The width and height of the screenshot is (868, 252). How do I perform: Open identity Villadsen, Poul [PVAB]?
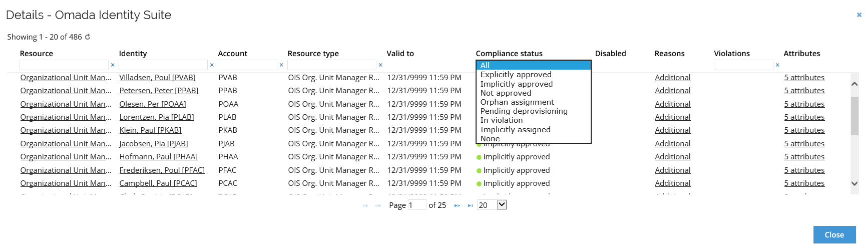[x=157, y=78]
